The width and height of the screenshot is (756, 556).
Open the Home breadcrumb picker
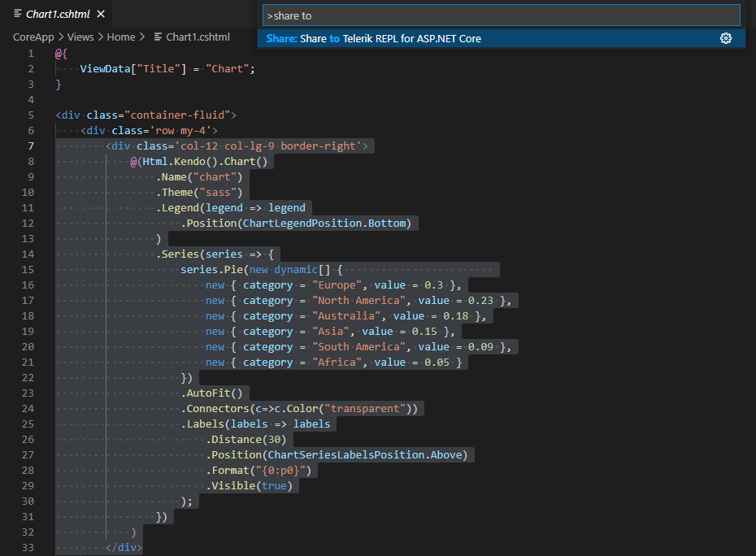pyautogui.click(x=120, y=37)
